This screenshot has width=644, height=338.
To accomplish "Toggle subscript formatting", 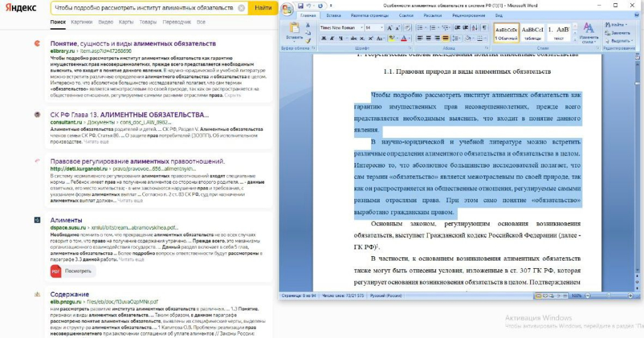I will click(x=362, y=38).
